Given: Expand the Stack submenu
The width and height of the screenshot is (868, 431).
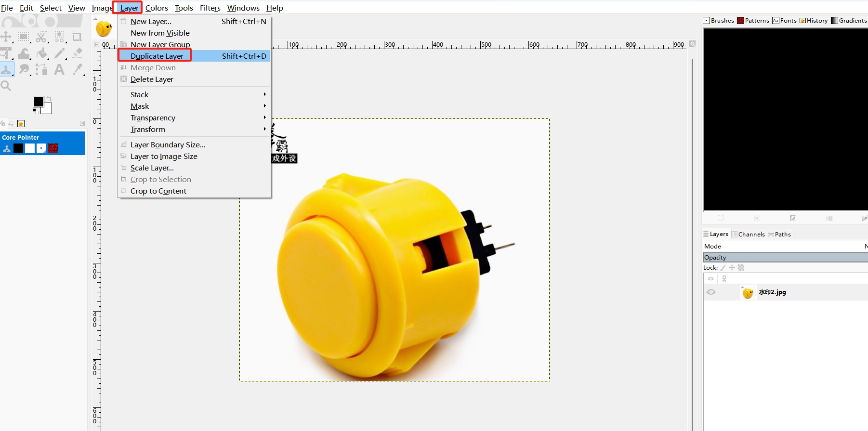Looking at the screenshot, I should tap(195, 94).
